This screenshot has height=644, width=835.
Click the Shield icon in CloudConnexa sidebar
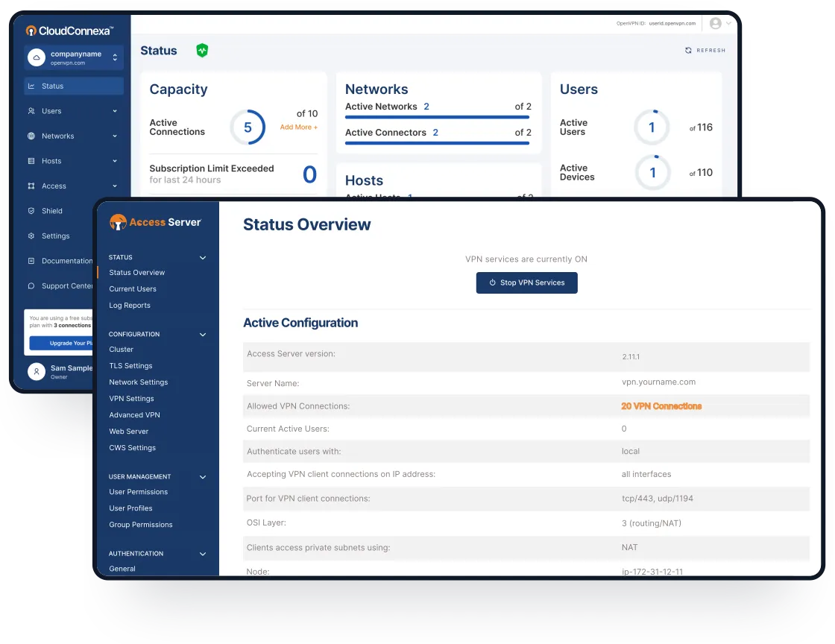[x=31, y=211]
